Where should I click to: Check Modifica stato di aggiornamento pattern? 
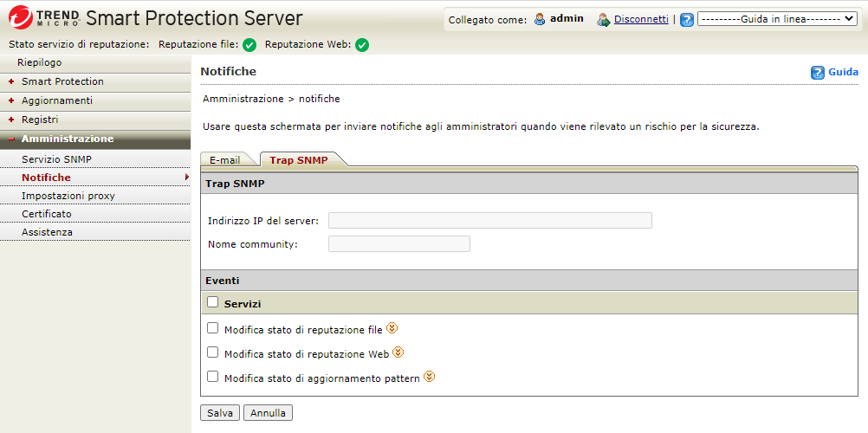[213, 377]
